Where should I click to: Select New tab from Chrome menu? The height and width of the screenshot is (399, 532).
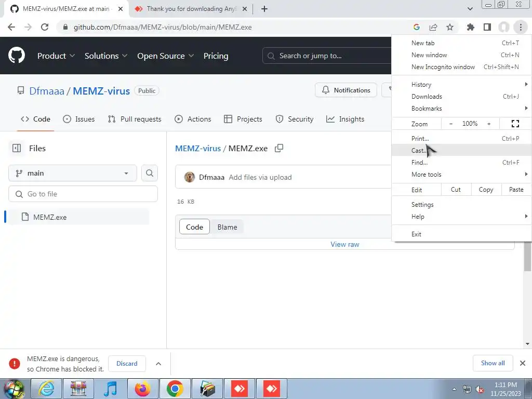[461, 43]
